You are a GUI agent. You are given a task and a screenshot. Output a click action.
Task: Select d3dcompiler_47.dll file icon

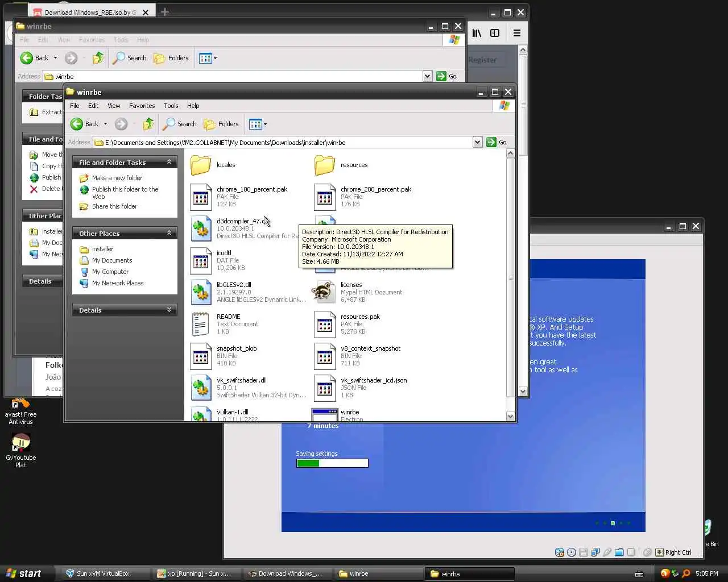coord(201,228)
